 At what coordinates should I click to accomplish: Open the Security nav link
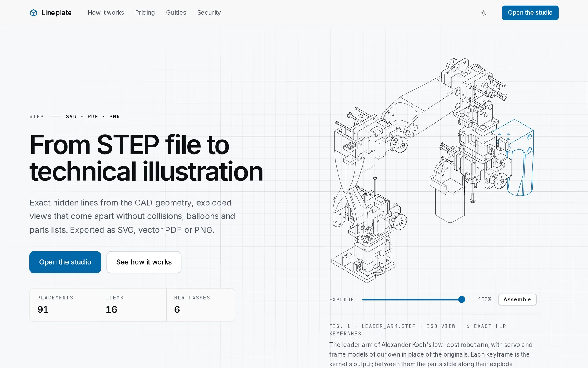point(209,13)
